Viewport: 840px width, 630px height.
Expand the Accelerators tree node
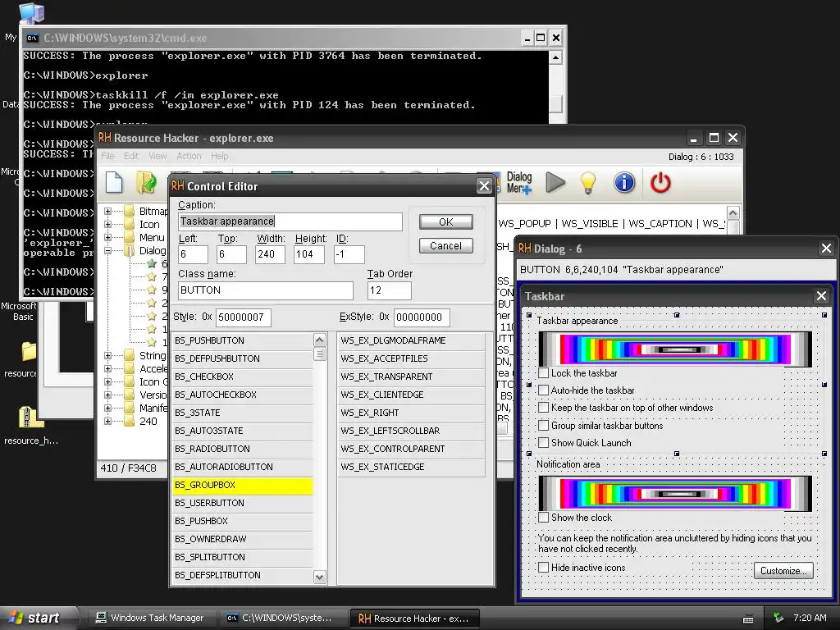pos(107,368)
